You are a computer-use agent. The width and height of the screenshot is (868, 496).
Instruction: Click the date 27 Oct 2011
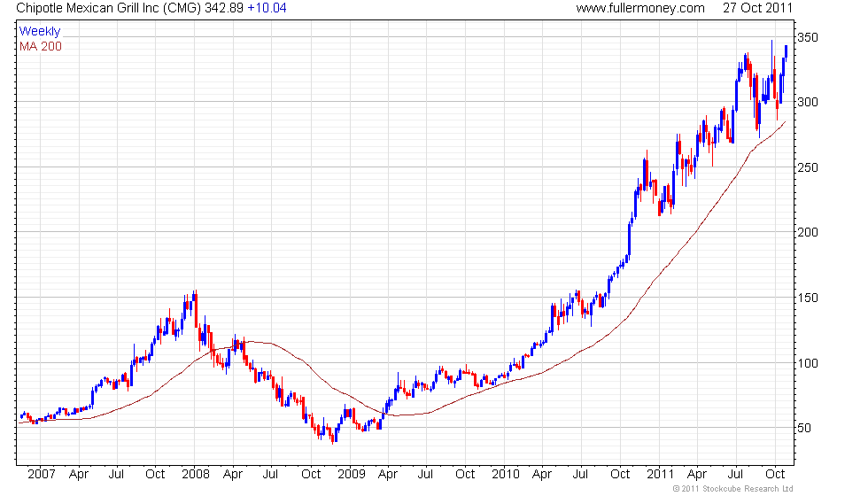click(758, 8)
